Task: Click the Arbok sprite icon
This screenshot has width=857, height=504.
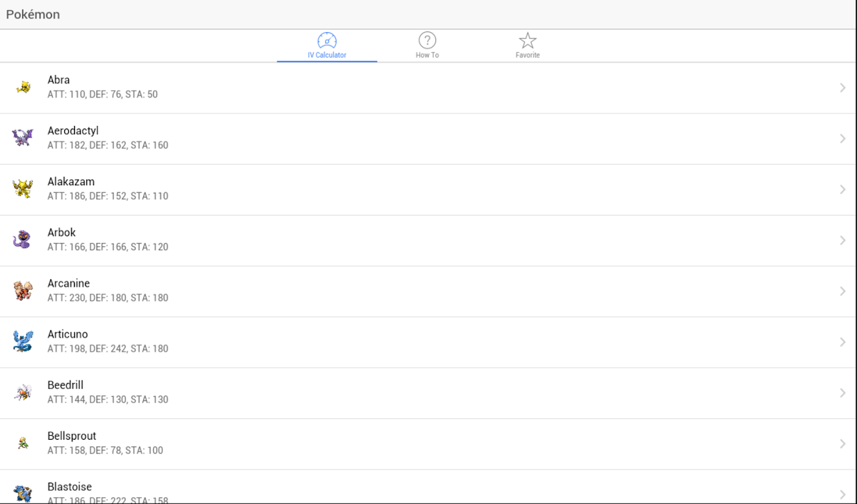Action: pos(22,239)
